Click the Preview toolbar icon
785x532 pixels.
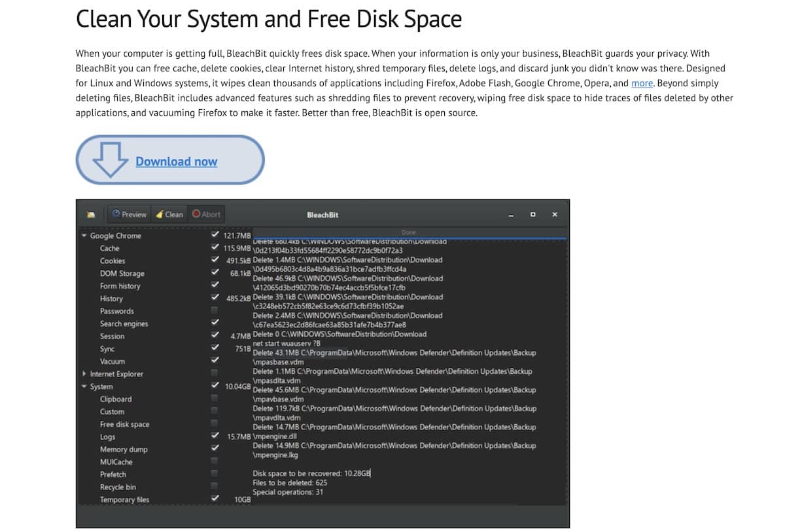[116, 214]
